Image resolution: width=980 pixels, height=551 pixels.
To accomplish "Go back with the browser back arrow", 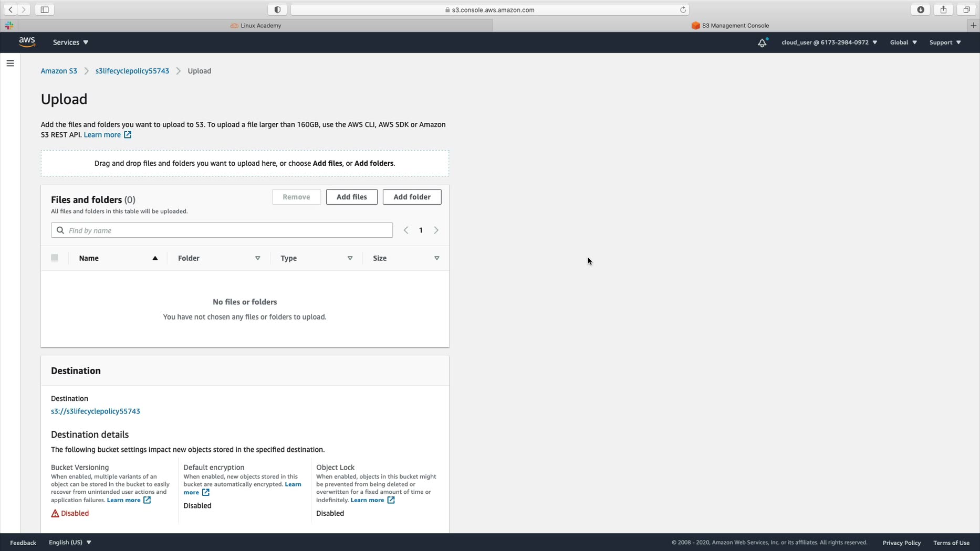I will coord(11,9).
